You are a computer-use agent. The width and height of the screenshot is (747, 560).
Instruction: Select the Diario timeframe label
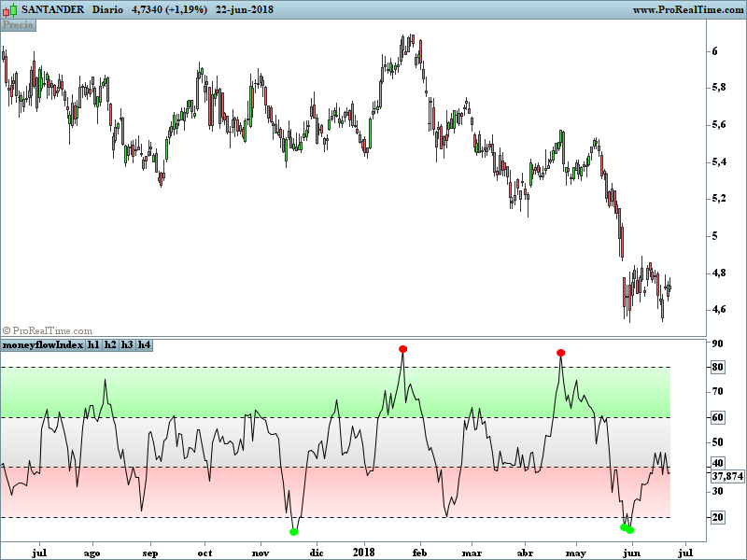107,9
